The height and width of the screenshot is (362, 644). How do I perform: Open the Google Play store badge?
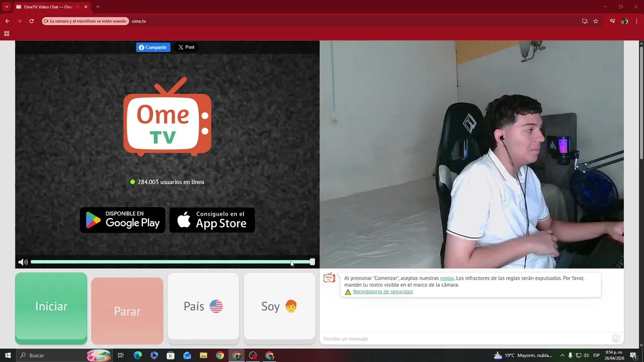click(x=123, y=220)
